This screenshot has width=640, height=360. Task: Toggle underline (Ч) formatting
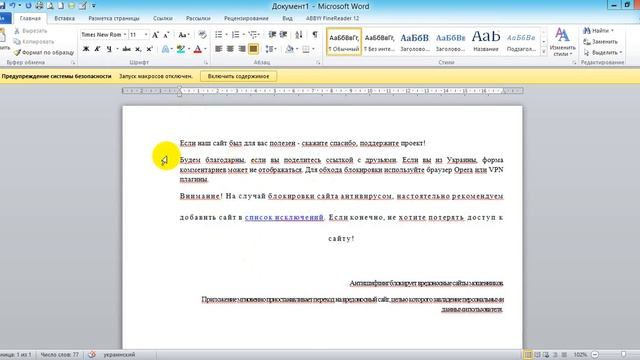[109, 49]
